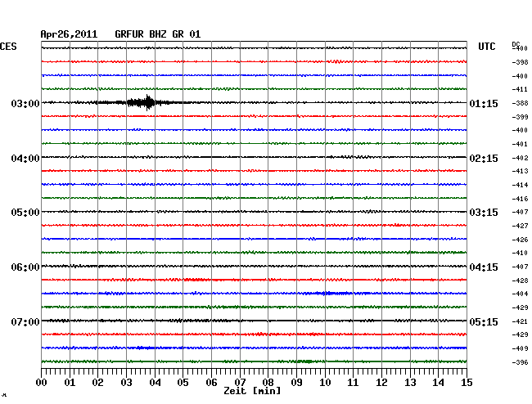The image size is (532, 404).
Task: Click the DC offset value -398
Action: pyautogui.click(x=520, y=62)
